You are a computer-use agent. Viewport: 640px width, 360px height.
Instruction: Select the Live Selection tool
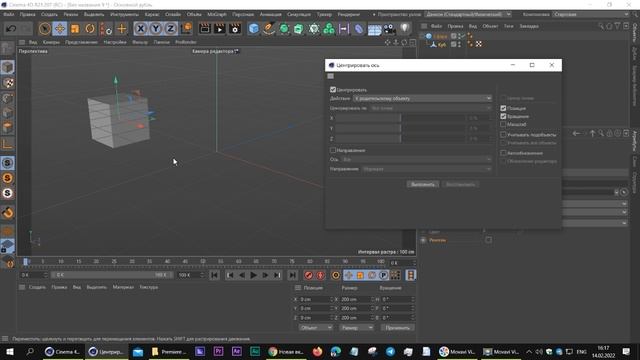click(x=44, y=29)
